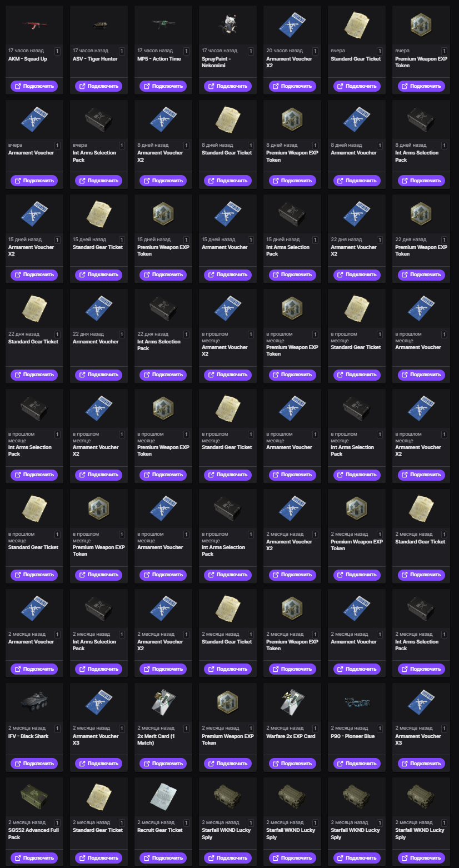The width and height of the screenshot is (459, 868).
Task: Select the Recruit Gear Ticket paper icon
Action: (x=163, y=796)
